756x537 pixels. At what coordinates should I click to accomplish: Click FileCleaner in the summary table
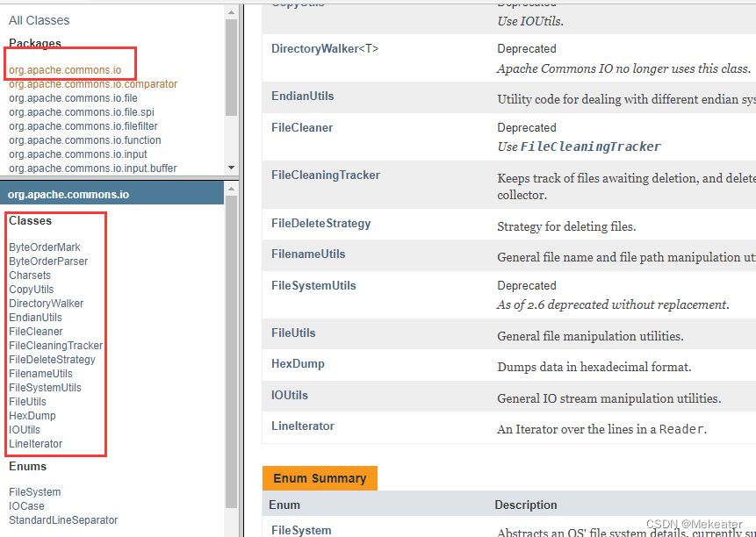click(302, 127)
